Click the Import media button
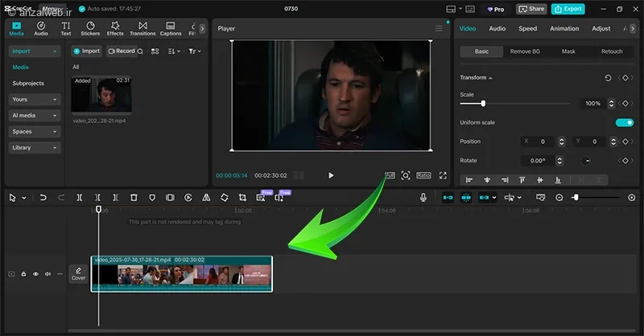 pos(87,51)
